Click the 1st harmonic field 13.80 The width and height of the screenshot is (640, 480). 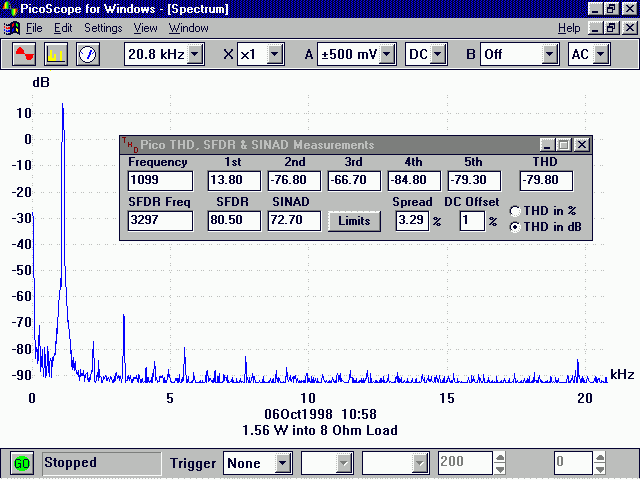point(234,181)
